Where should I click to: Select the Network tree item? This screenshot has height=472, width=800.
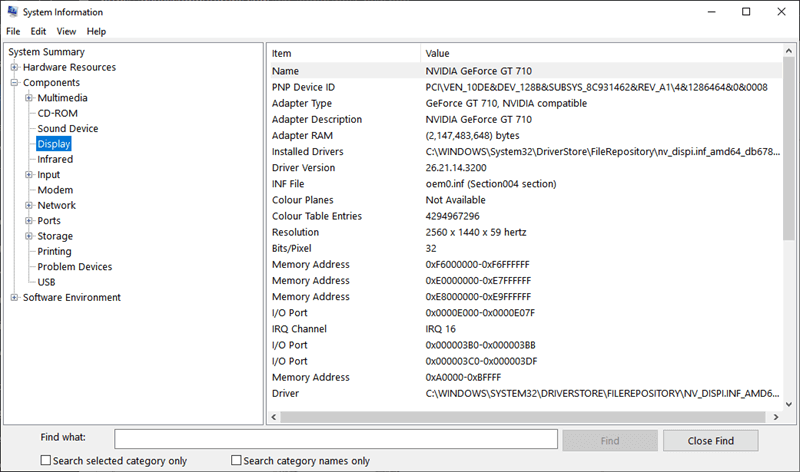click(x=57, y=205)
